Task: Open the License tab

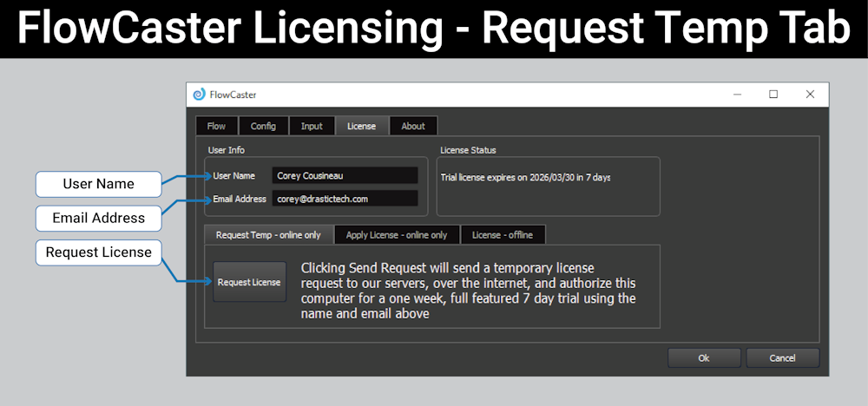Action: [361, 126]
